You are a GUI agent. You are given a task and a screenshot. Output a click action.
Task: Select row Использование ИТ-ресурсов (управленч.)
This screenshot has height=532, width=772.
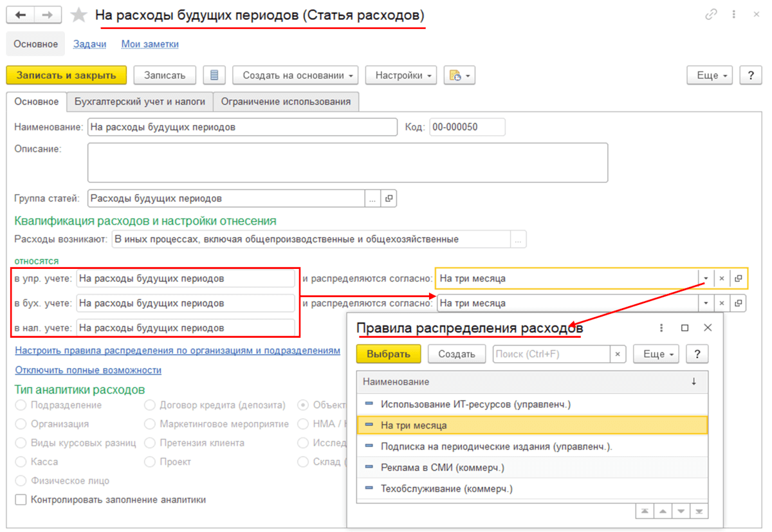532,405
